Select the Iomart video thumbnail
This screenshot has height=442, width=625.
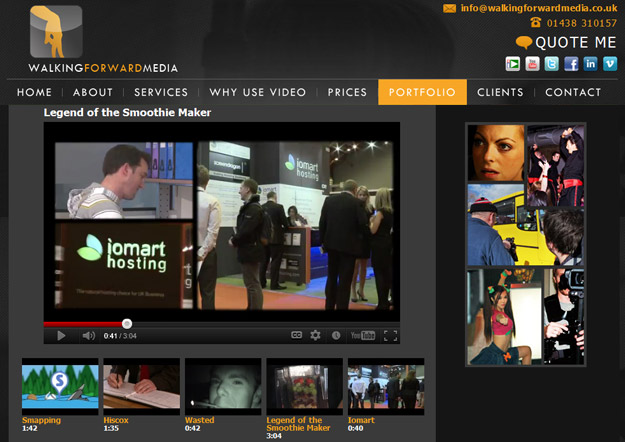coord(386,386)
